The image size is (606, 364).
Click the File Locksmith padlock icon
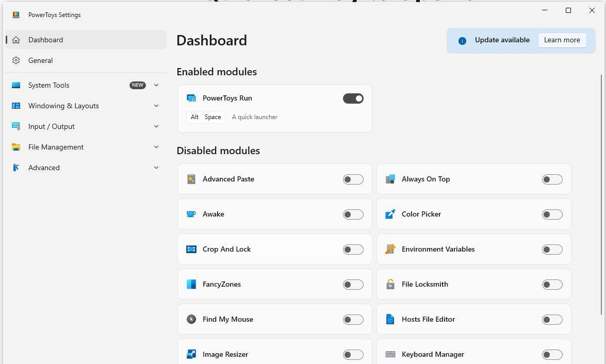point(390,285)
